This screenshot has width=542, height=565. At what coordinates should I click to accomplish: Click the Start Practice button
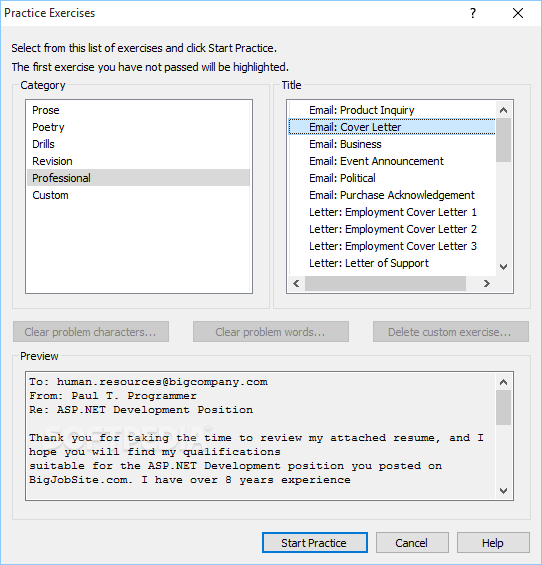coord(315,543)
